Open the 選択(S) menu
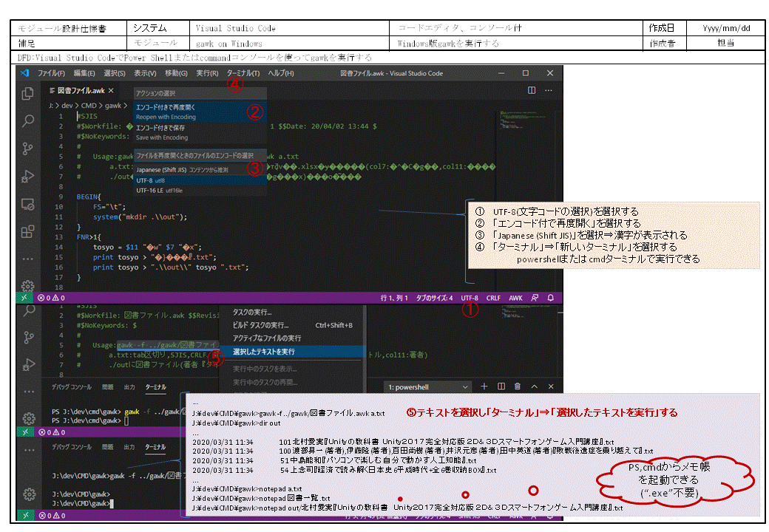This screenshot has height=532, width=769. pos(115,73)
